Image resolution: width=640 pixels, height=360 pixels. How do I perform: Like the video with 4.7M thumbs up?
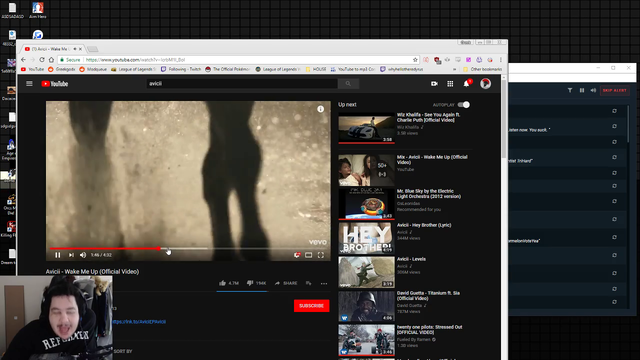click(229, 283)
